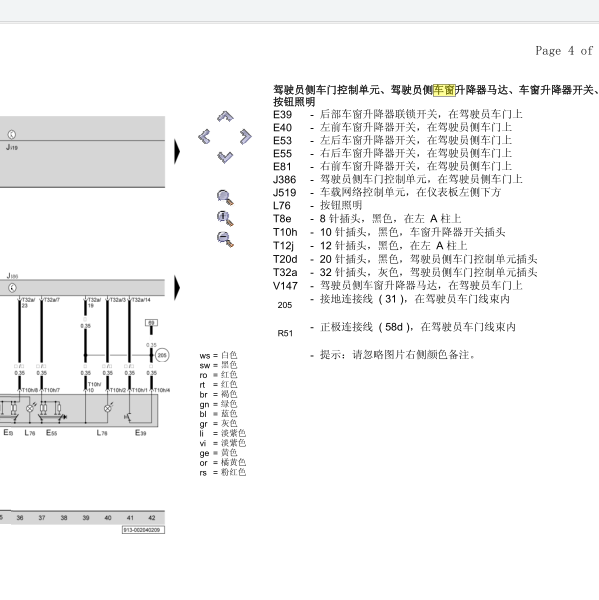Select the L76 按钮照明 legend row

[x=318, y=205]
